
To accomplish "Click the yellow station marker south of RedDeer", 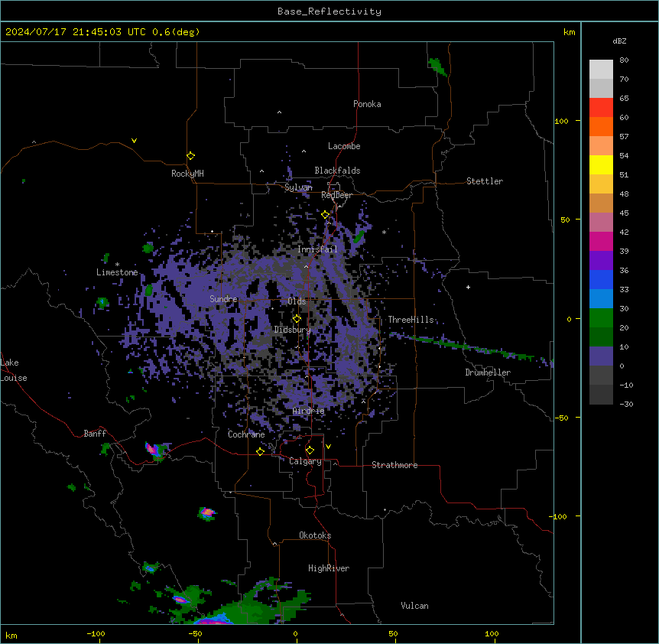I will [325, 215].
